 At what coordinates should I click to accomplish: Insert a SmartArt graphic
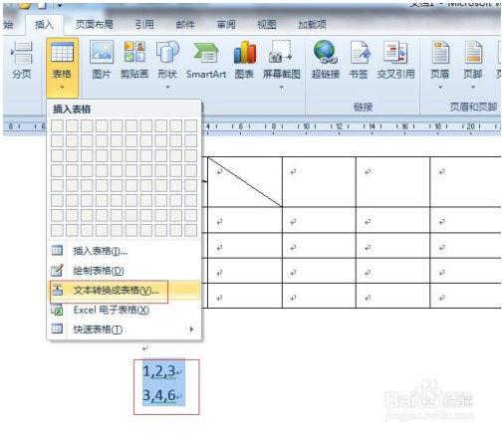pyautogui.click(x=206, y=60)
